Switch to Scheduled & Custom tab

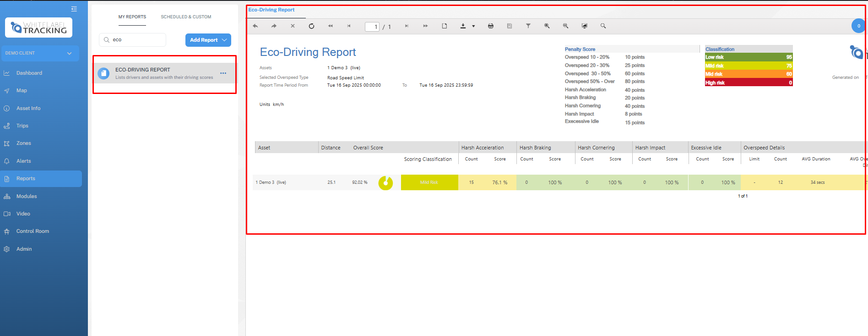click(x=186, y=17)
